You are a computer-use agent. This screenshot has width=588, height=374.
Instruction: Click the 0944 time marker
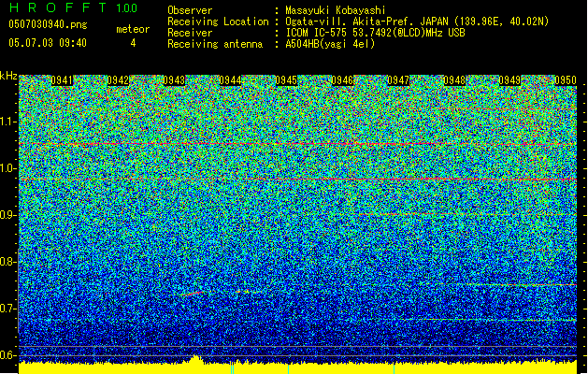(230, 80)
